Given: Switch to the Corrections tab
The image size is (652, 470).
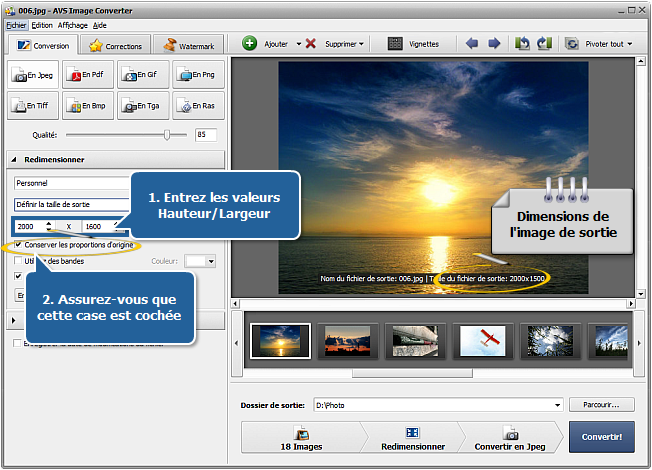Looking at the screenshot, I should (117, 45).
